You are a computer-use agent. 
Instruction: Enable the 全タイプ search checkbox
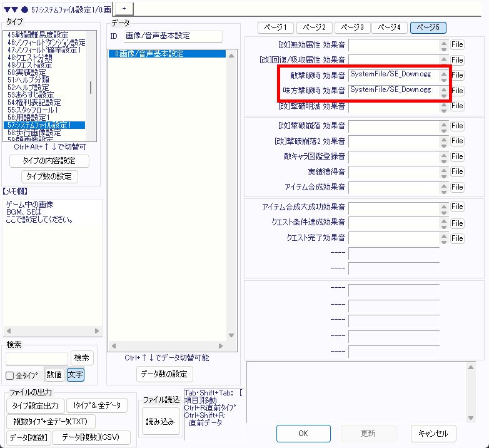10,375
